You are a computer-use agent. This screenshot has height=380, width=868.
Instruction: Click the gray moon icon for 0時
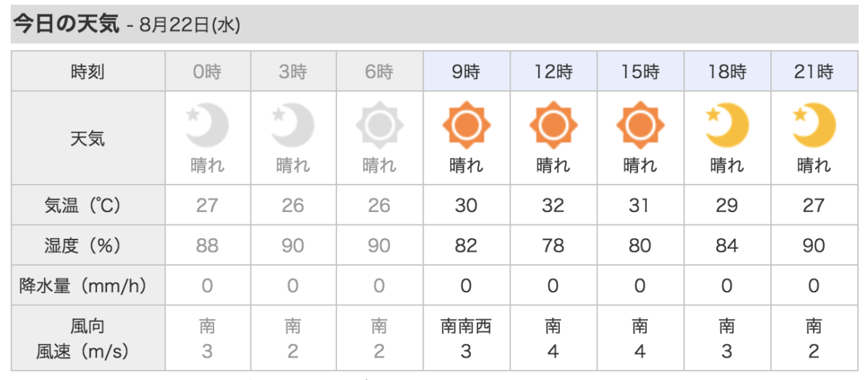point(207,126)
